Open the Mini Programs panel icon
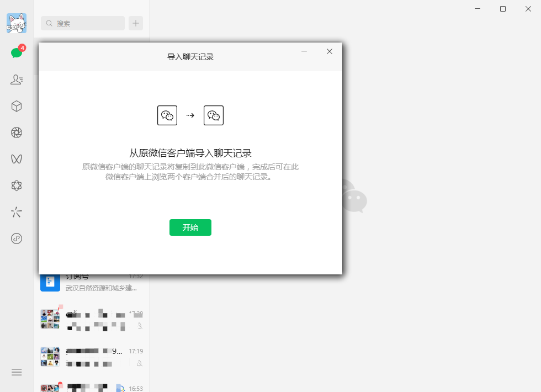The width and height of the screenshot is (541, 392). pos(16,186)
